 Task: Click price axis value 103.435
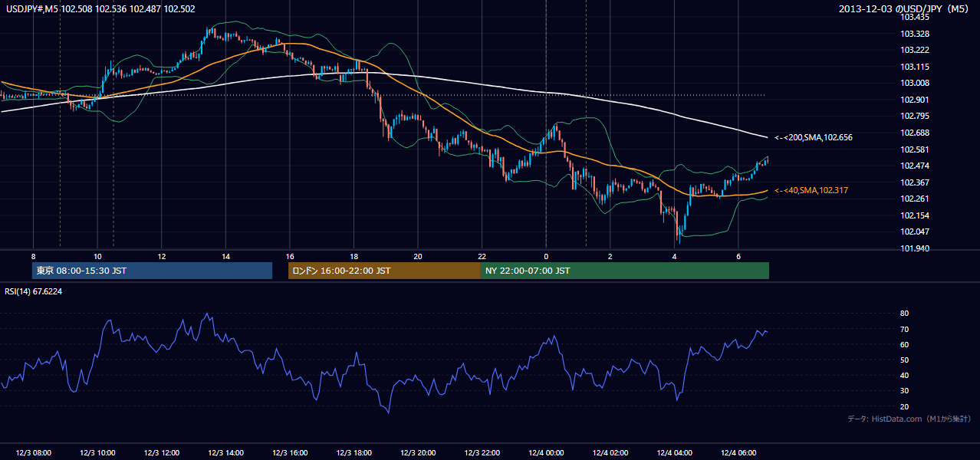tap(915, 17)
